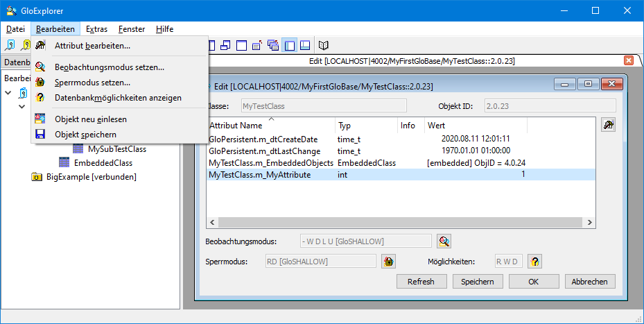Select Objekt speichern menu entry
The width and height of the screenshot is (644, 324).
120,135
